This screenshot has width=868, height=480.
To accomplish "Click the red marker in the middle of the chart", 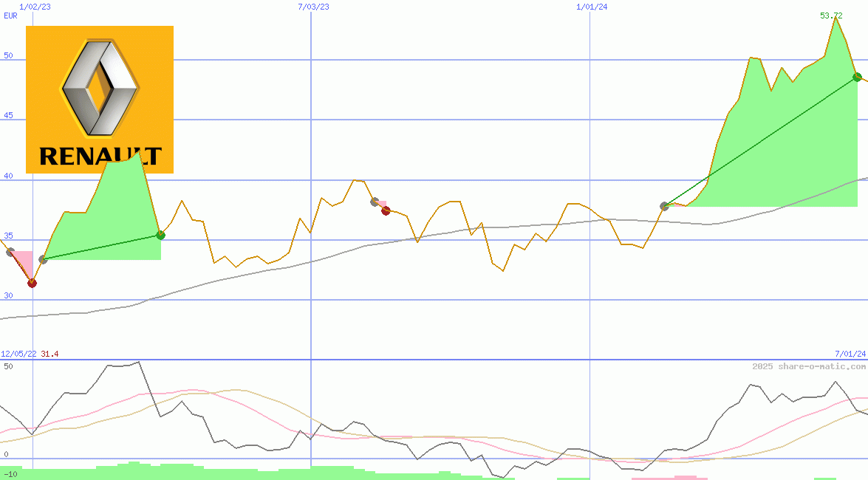I will click(386, 211).
